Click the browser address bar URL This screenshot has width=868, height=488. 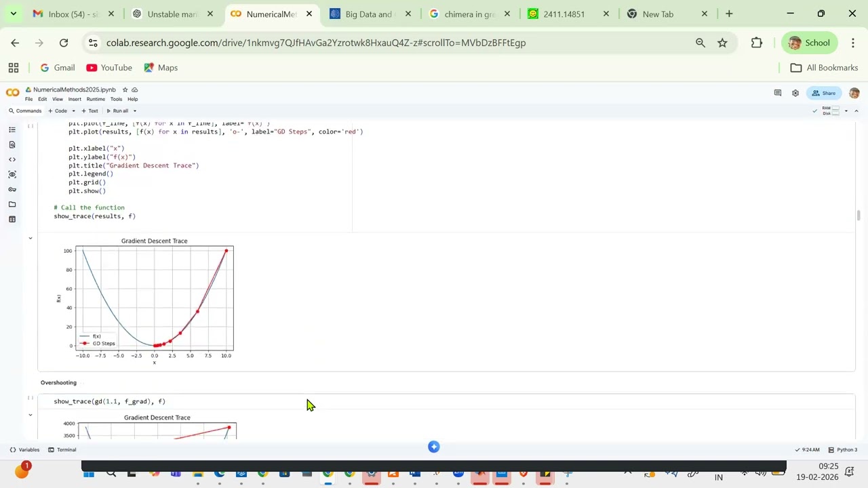(316, 43)
